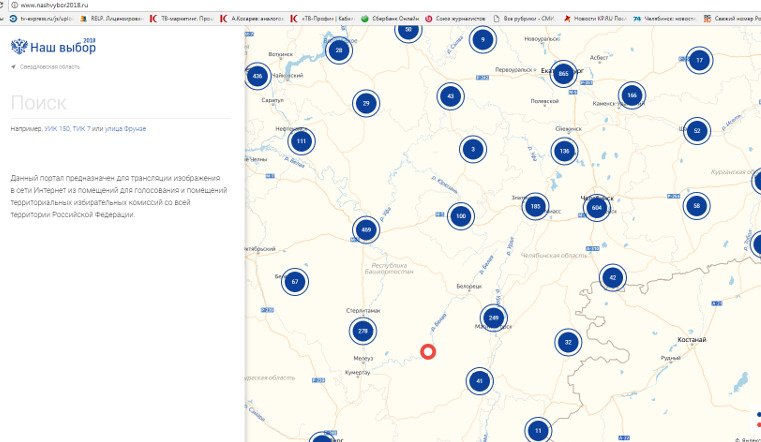Open the 278 cluster near Sterlitamak
The image size is (761, 442).
click(x=363, y=331)
